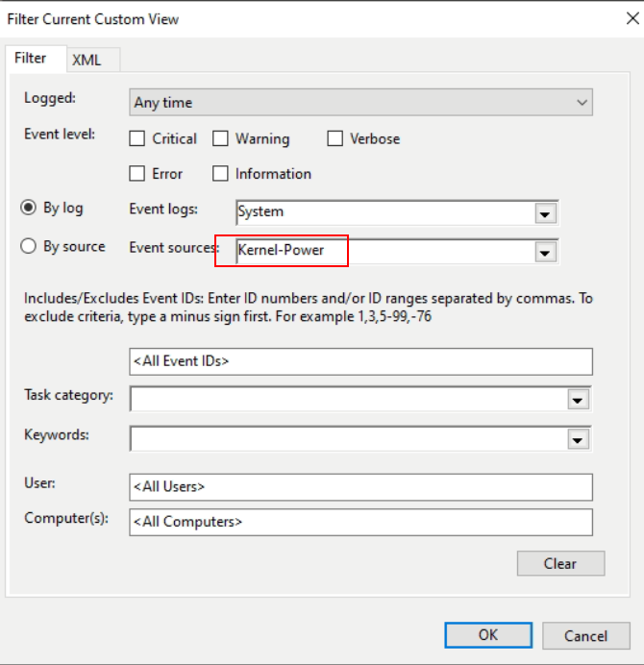The width and height of the screenshot is (644, 665).
Task: Click the All Event IDs input field
Action: 360,361
